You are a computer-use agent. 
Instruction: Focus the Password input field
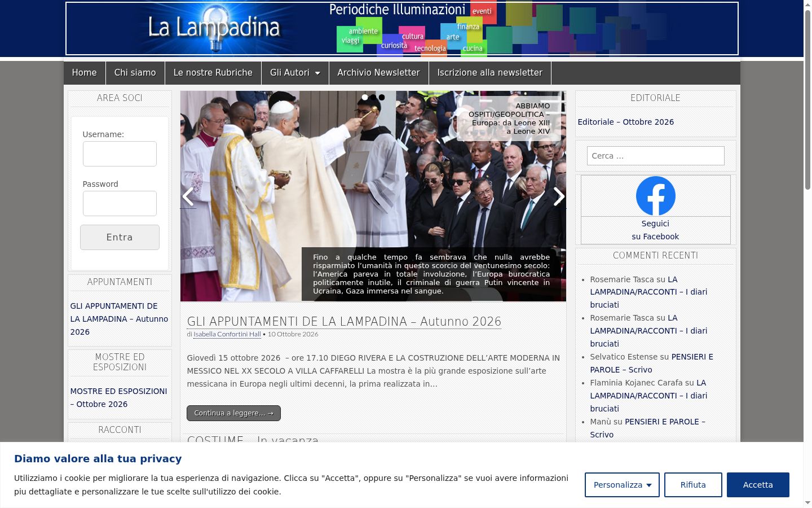120,203
